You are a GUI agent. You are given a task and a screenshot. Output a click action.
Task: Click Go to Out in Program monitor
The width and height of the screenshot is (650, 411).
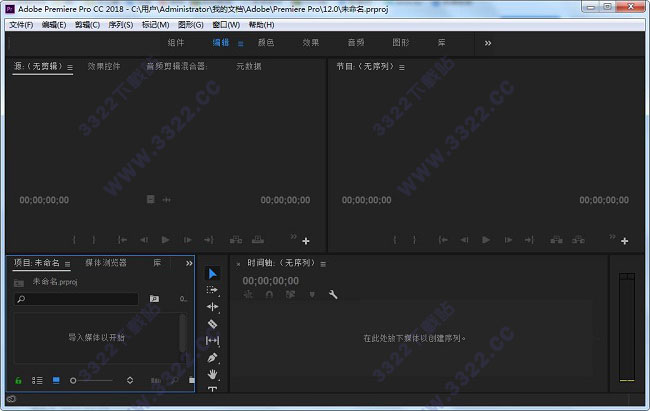[x=529, y=240]
